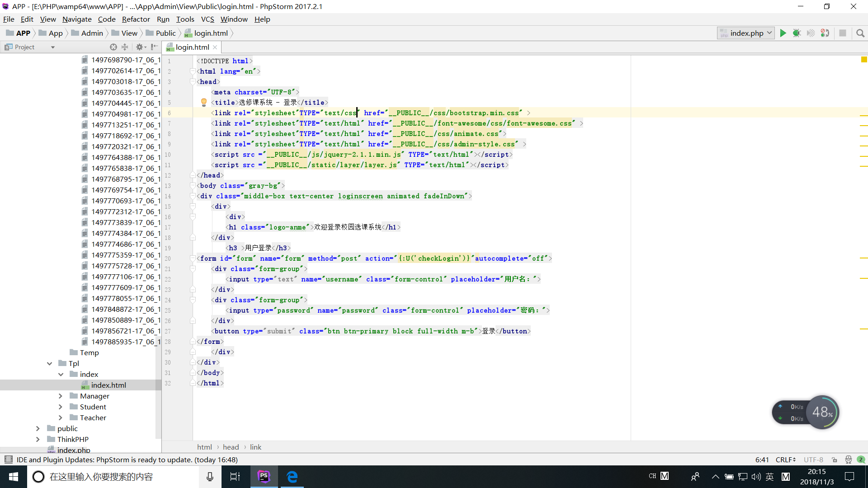Toggle tool window buttons in status bar corner
The width and height of the screenshot is (868, 488).
[x=8, y=460]
